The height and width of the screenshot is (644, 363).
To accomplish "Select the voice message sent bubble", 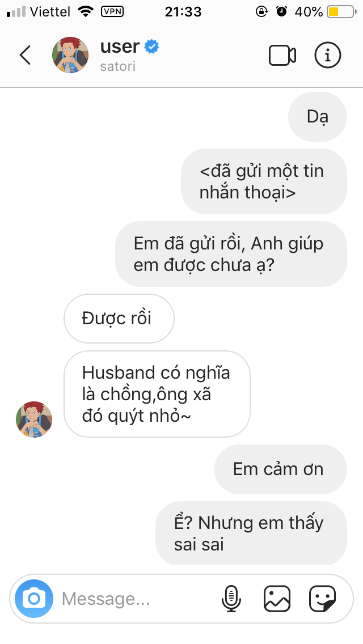I will tap(264, 181).
